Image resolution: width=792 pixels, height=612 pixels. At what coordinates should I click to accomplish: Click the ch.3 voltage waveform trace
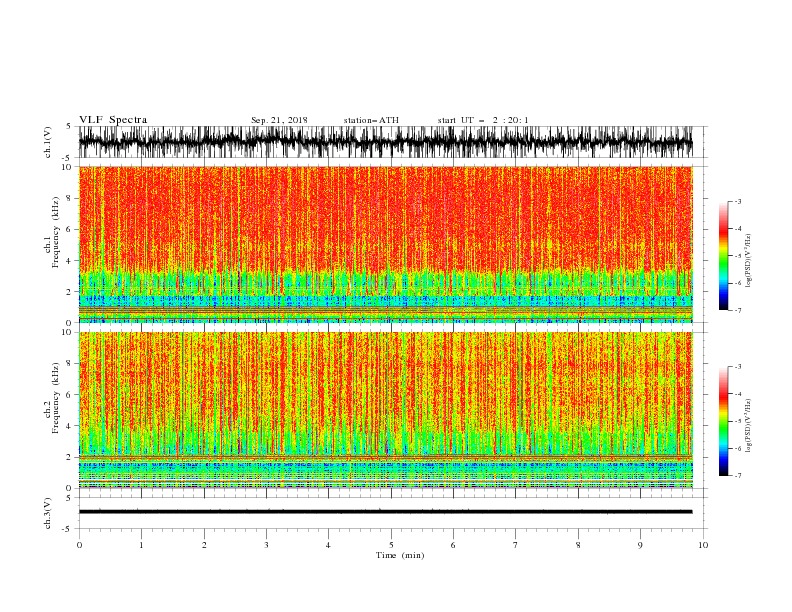click(385, 512)
